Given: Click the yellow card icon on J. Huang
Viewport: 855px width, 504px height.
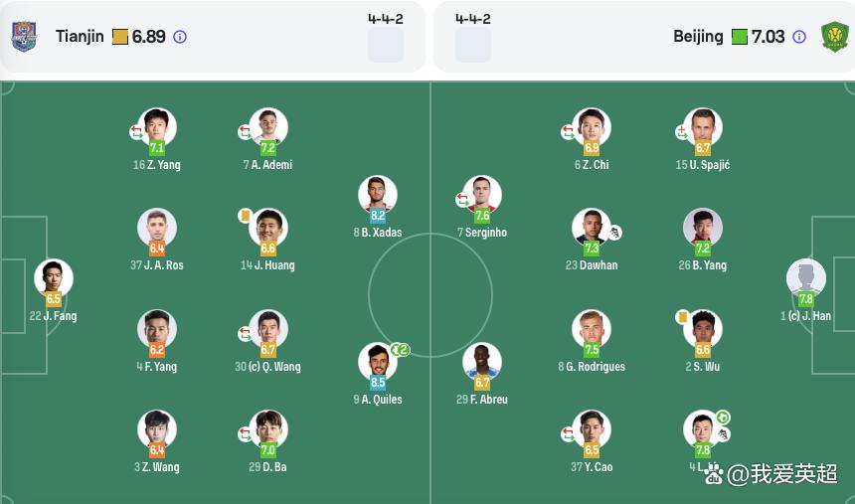Looking at the screenshot, I should pyautogui.click(x=246, y=216).
